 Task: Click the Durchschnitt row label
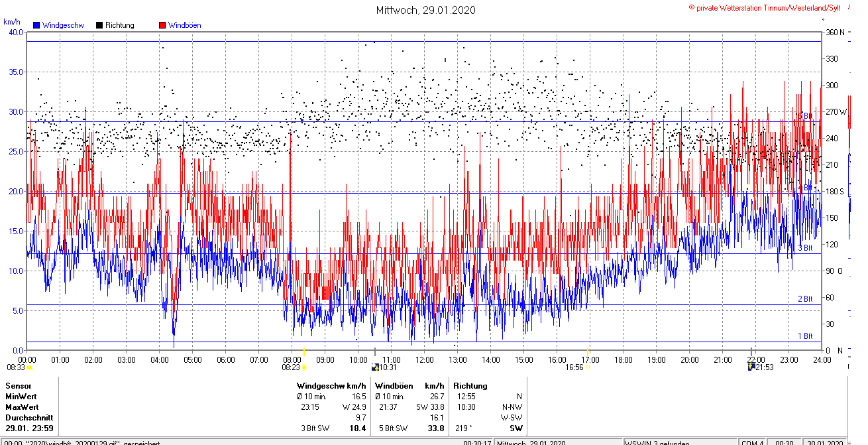click(28, 418)
